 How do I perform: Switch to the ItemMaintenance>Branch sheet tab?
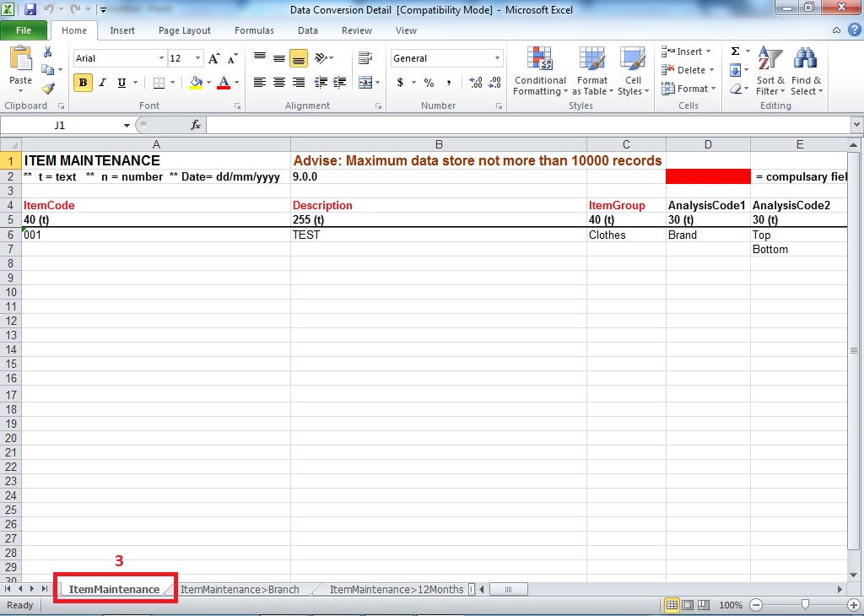pyautogui.click(x=240, y=589)
